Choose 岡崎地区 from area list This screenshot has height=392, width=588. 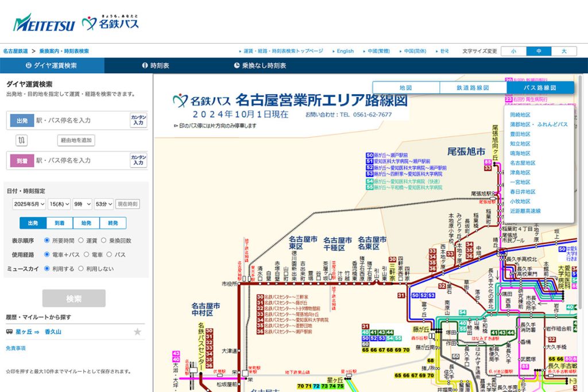coord(520,115)
